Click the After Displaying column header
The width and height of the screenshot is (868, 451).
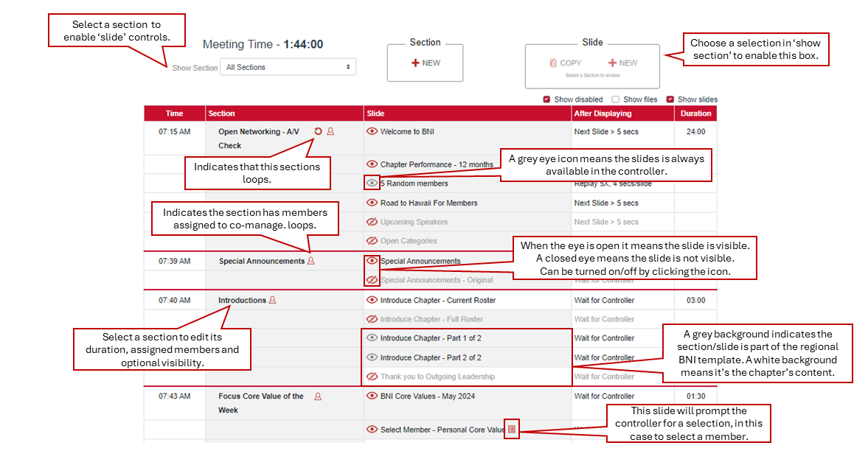pyautogui.click(x=603, y=113)
